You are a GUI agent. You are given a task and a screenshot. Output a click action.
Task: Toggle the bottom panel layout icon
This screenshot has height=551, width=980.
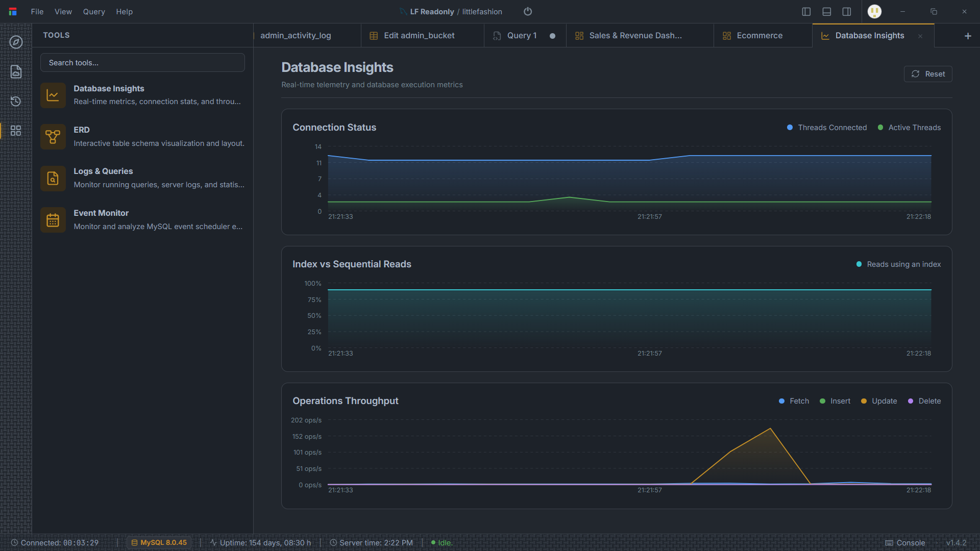827,12
